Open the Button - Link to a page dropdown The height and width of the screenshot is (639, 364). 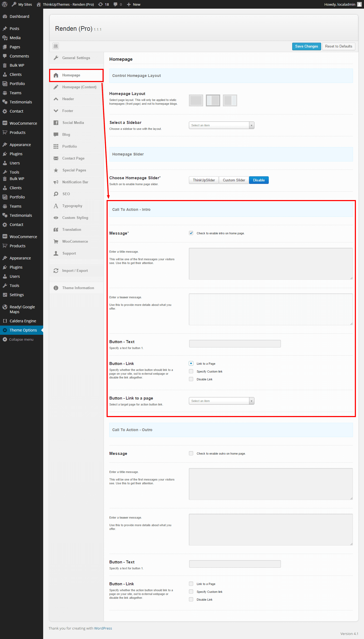click(x=222, y=401)
